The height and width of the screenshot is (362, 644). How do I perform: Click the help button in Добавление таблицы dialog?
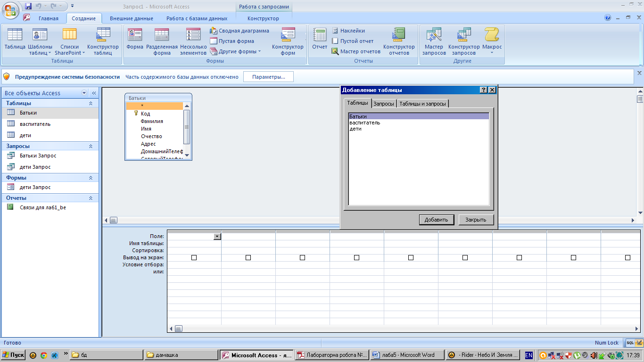[x=484, y=90]
